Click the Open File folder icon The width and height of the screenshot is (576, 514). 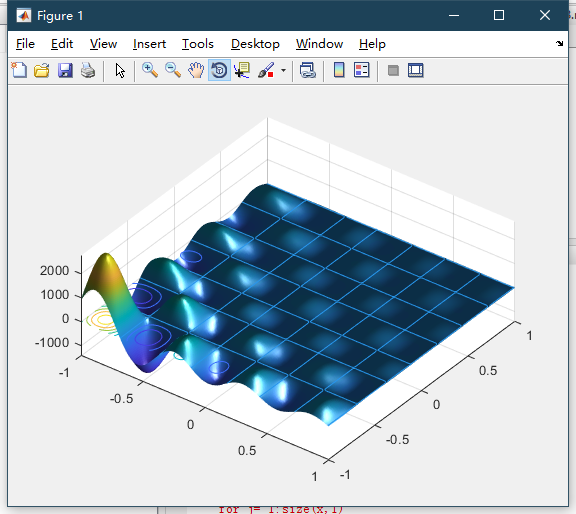tap(42, 70)
